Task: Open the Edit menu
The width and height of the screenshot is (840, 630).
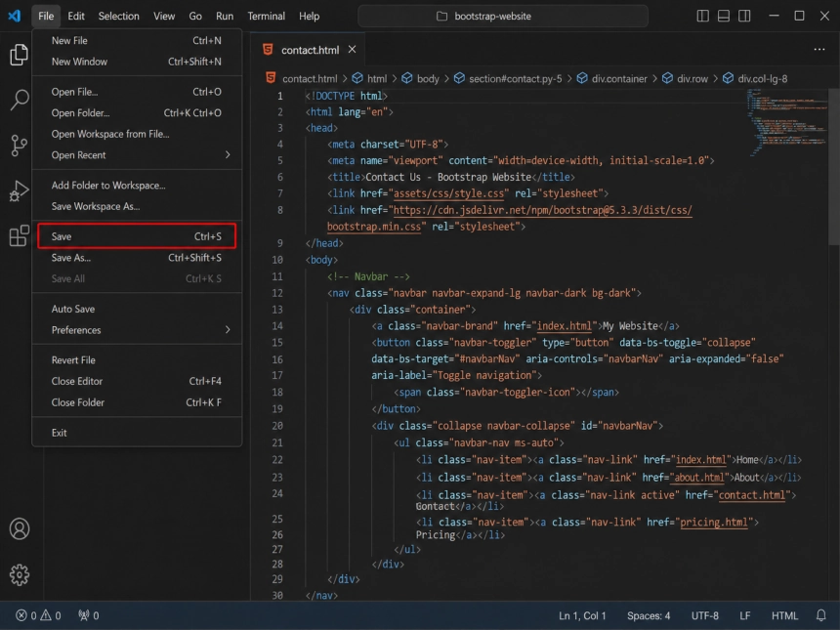Action: click(x=76, y=16)
